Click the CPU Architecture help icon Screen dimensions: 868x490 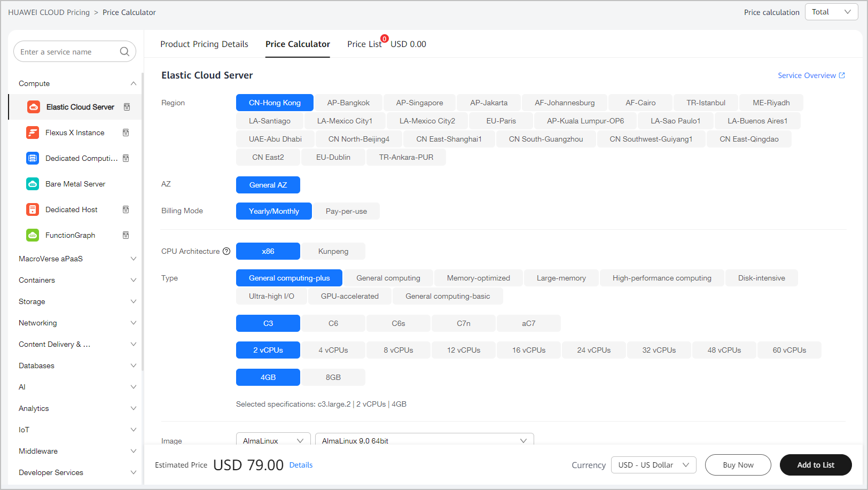coord(226,251)
